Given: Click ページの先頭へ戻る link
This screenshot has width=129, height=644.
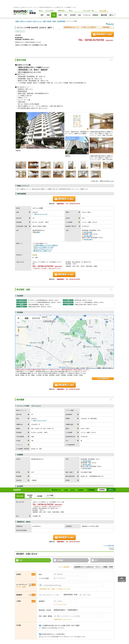Looking at the screenshot, I should click(x=109, y=545).
